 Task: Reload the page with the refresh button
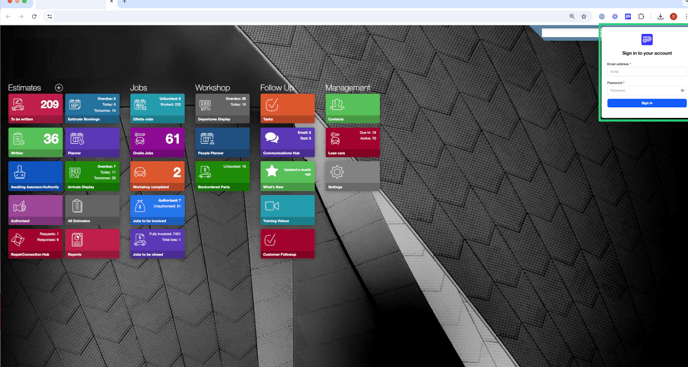click(x=34, y=17)
